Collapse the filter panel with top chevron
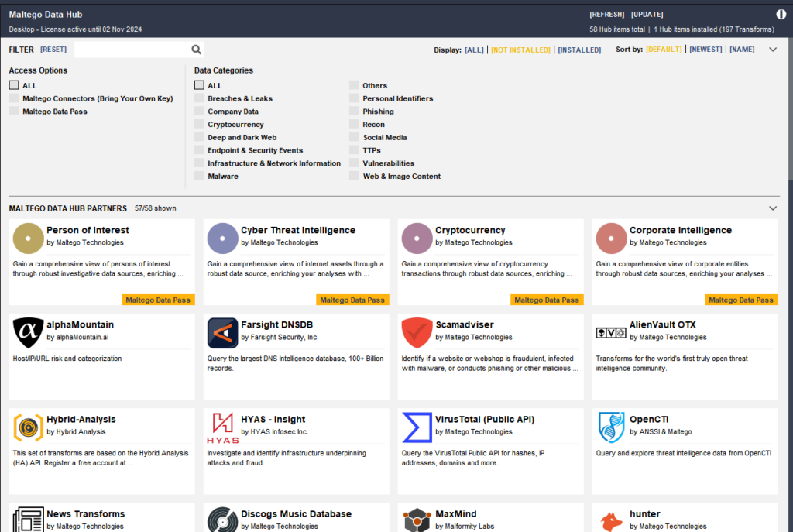793x532 pixels. pos(773,50)
